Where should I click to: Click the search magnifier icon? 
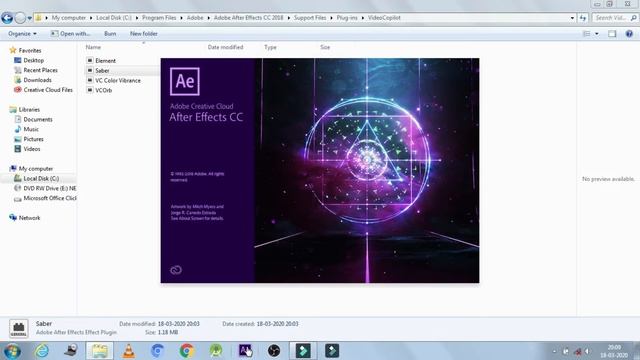(x=633, y=18)
